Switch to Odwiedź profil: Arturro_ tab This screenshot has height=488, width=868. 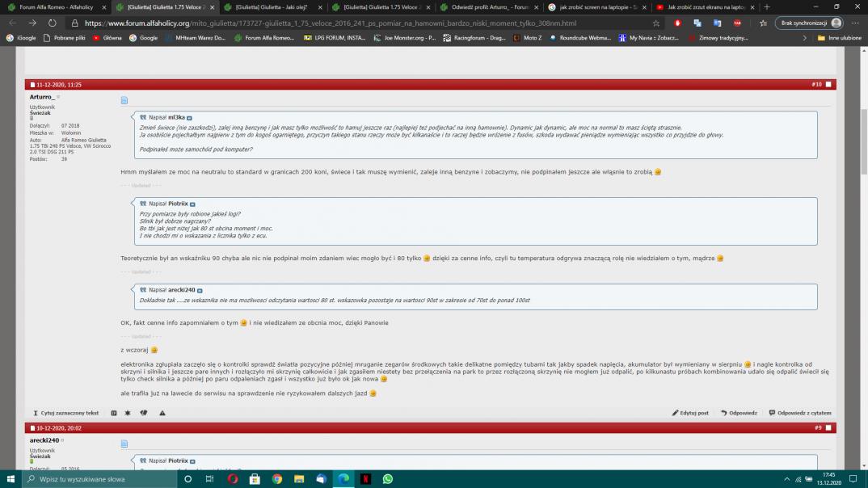click(x=489, y=7)
